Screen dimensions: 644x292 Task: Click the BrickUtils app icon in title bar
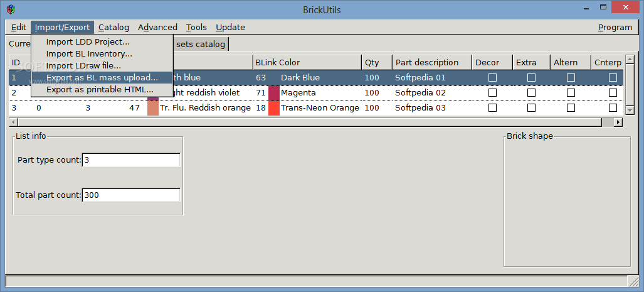tap(11, 9)
